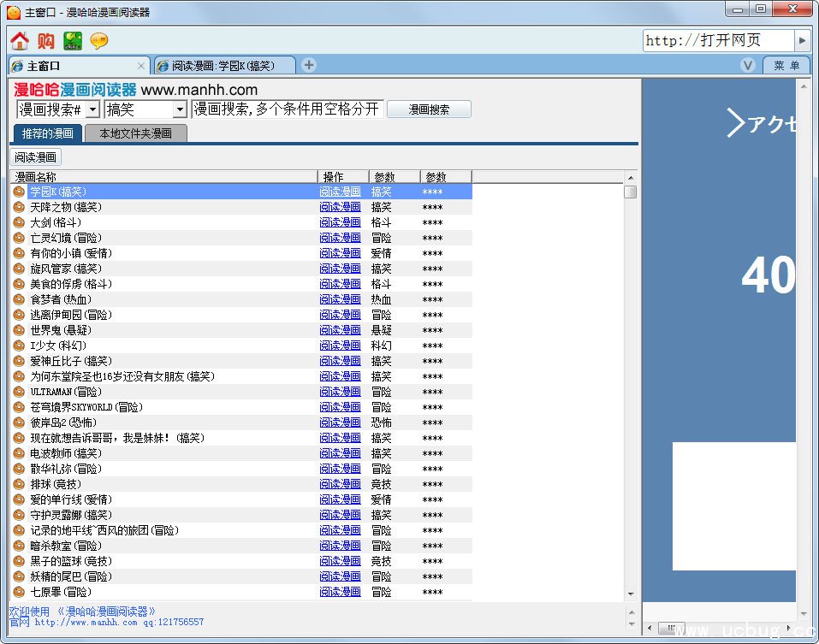This screenshot has width=819, height=644.
Task: Select row 散华礼弥(冒险)
Action: (x=241, y=470)
